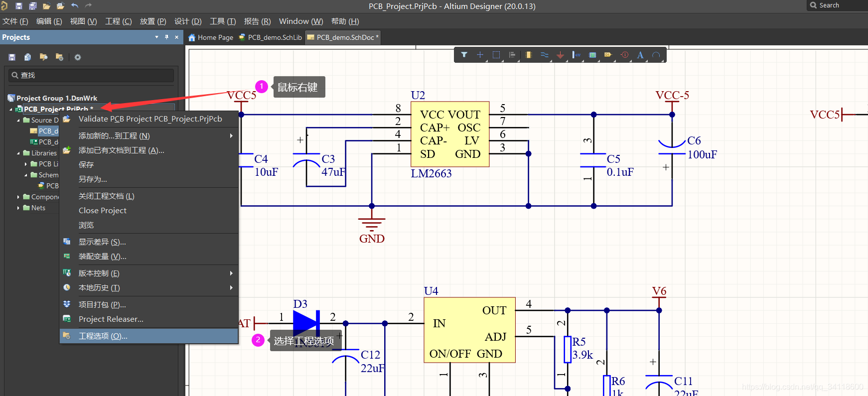The image size is (868, 396).
Task: Choose Validate PCB Project PCB_Project.PrjPcb
Action: [x=148, y=119]
